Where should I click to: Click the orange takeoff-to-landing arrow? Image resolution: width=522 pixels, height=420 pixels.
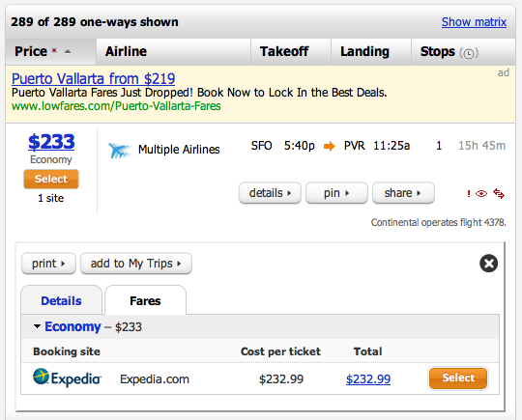click(x=330, y=146)
